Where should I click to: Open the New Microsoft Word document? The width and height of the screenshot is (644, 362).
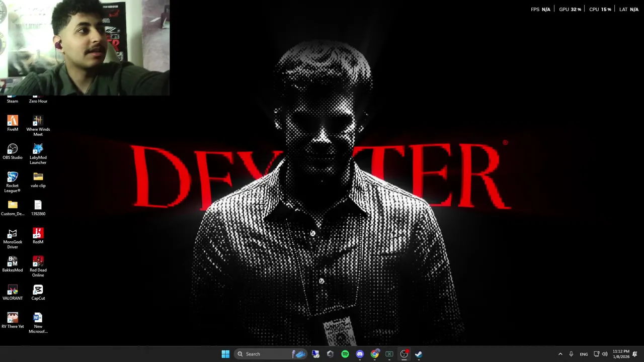coord(38,323)
